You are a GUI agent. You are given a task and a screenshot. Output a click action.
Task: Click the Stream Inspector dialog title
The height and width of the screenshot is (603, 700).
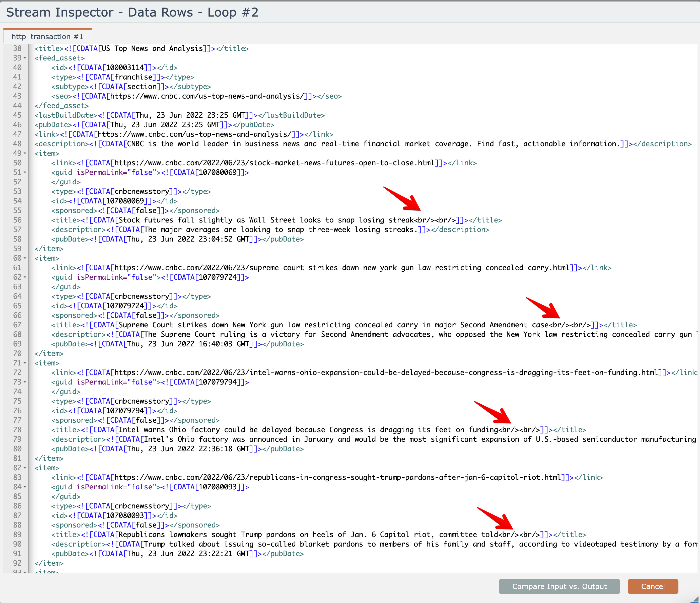click(x=132, y=12)
